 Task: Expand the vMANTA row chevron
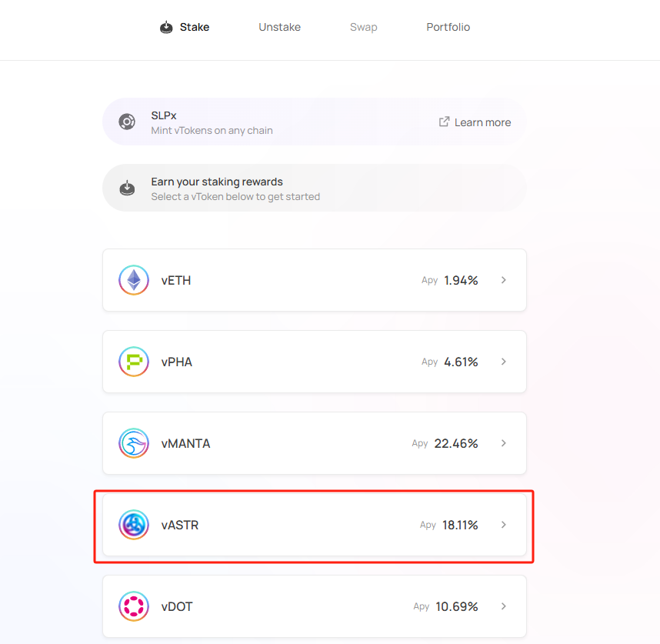tap(503, 443)
